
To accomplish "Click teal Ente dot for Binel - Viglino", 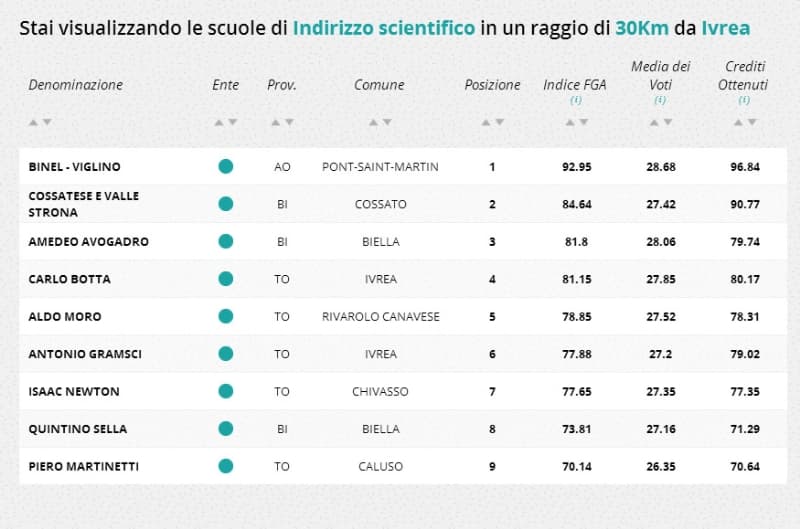I will point(226,166).
